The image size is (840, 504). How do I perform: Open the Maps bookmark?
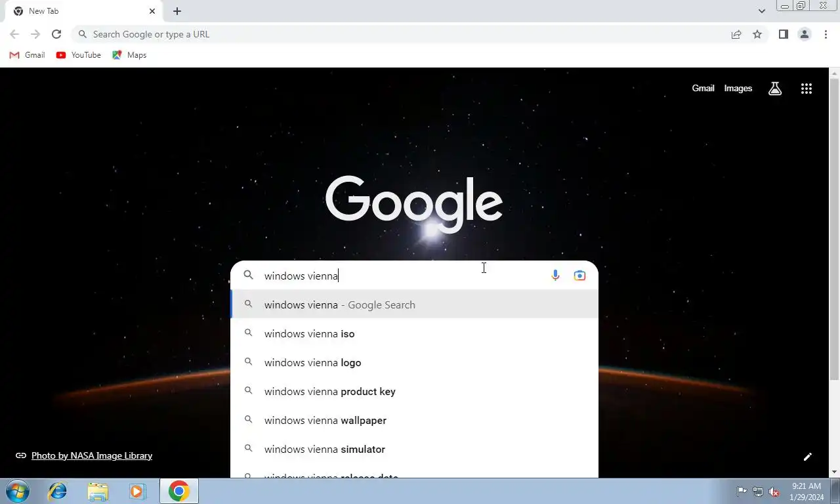tap(129, 55)
